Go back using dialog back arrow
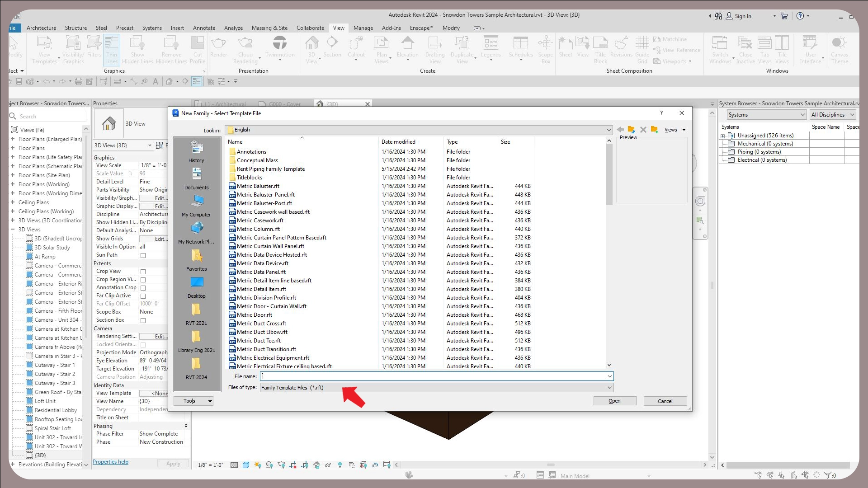The width and height of the screenshot is (868, 488). 620,130
